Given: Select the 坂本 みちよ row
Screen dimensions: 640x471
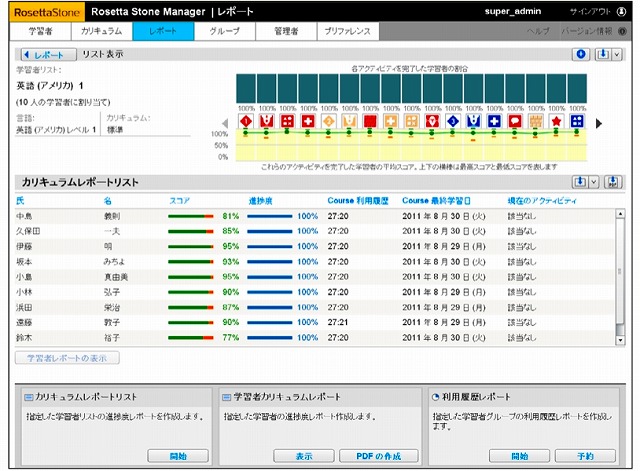Looking at the screenshot, I should coord(315,262).
